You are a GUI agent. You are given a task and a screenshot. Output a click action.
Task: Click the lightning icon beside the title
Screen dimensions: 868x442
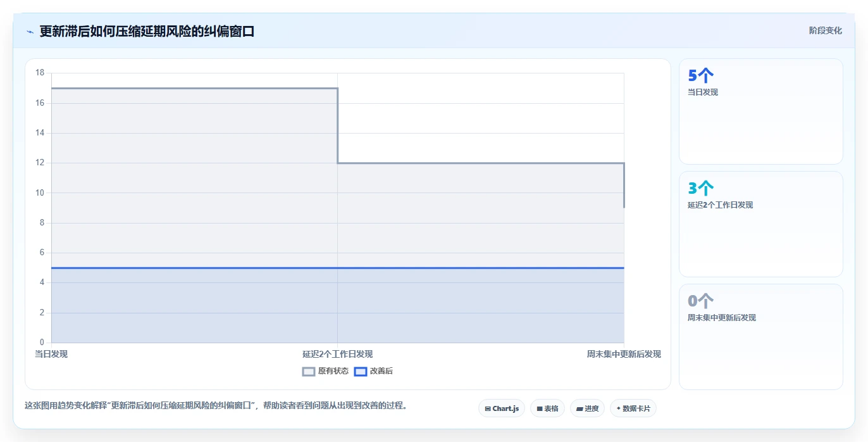pos(30,32)
